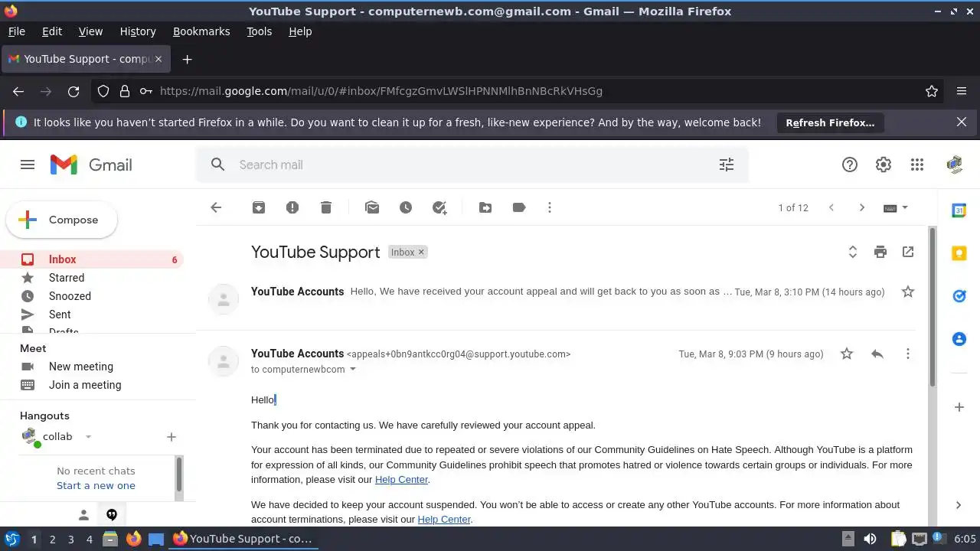
Task: Snooze the conversation with the clock icon
Action: (x=406, y=207)
